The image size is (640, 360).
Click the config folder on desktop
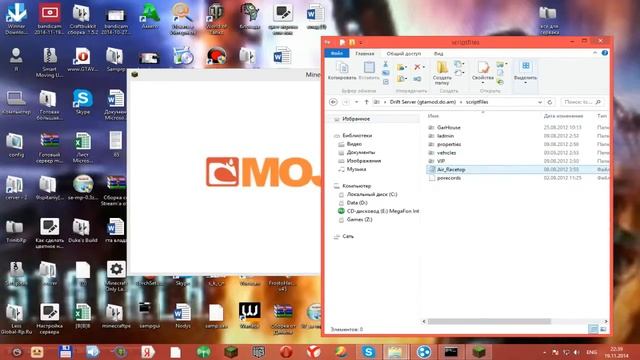tap(16, 145)
